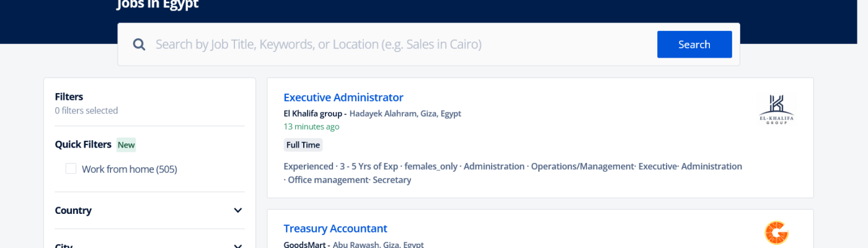
Task: Expand the Country filter chevron
Action: [x=237, y=210]
